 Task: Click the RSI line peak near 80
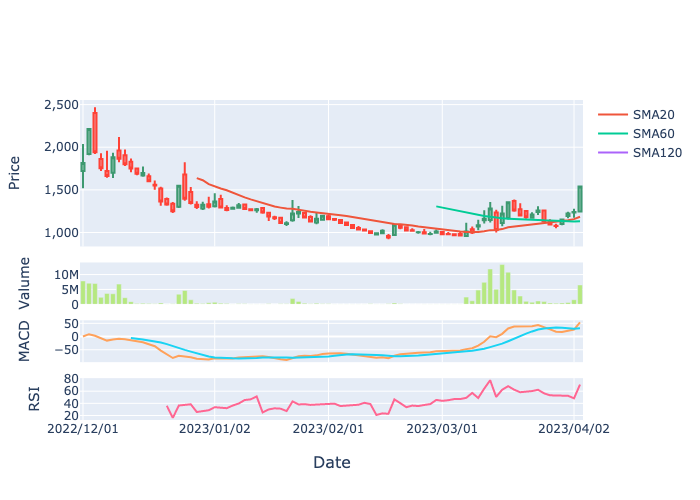pyautogui.click(x=490, y=381)
